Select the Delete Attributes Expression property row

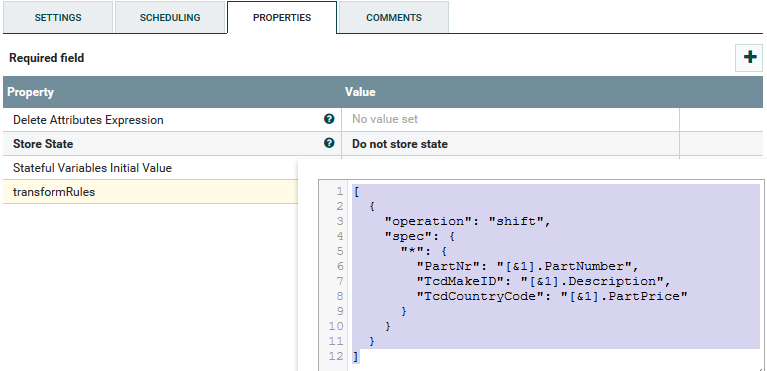tap(172, 120)
